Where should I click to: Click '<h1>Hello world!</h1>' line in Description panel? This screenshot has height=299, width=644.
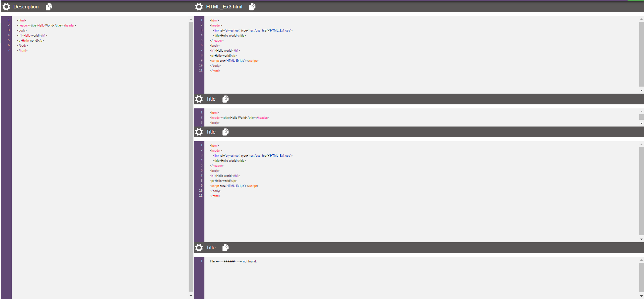(32, 36)
